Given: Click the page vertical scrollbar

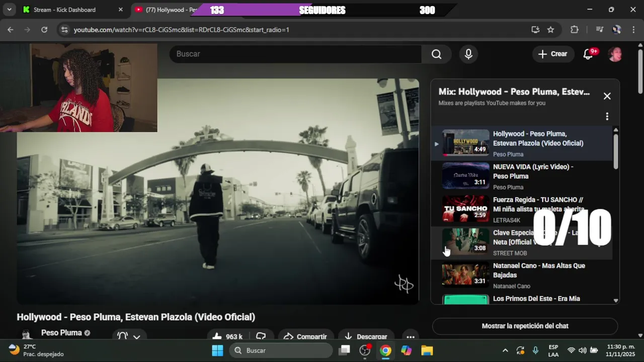Looking at the screenshot, I should click(640, 70).
